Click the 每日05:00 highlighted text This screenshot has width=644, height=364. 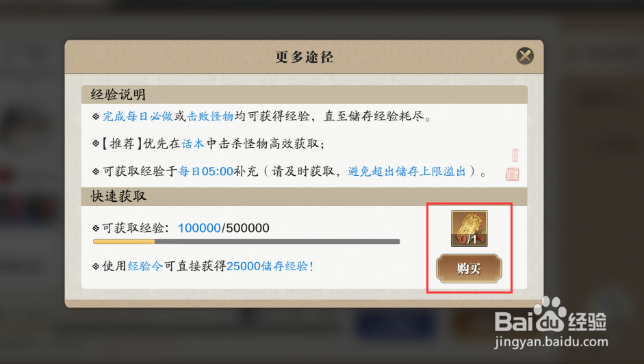coord(206,171)
